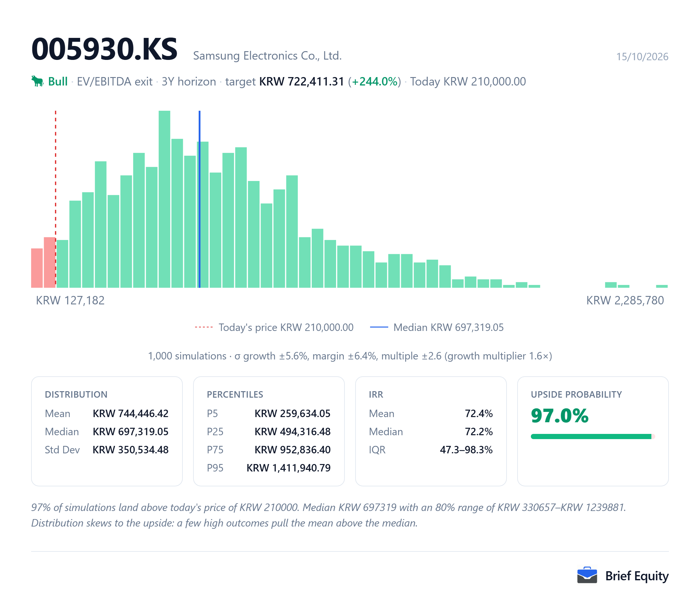Click the Std Dev KRW 350,534.48 value
This screenshot has height=601, width=700.
coord(130,450)
